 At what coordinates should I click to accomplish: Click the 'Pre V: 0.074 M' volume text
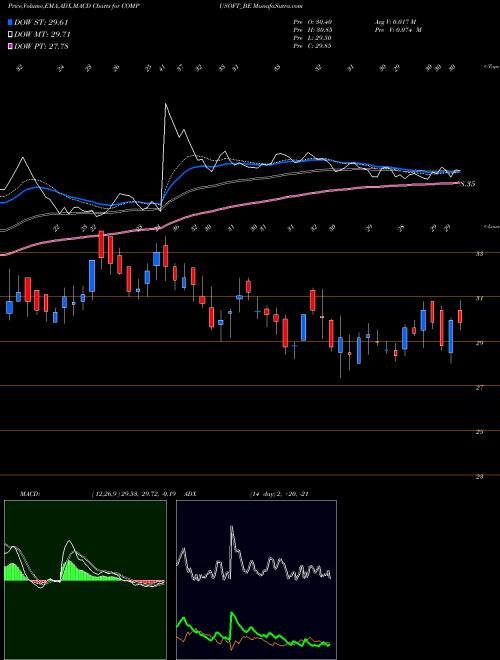(398, 30)
